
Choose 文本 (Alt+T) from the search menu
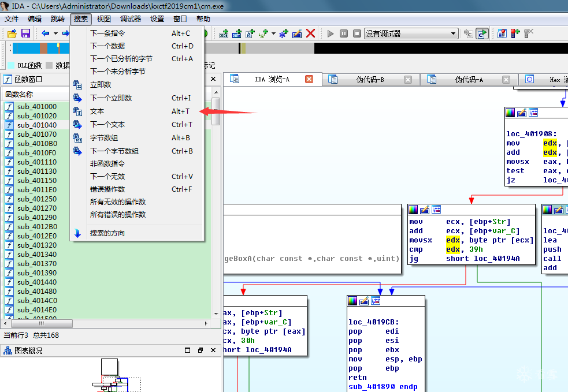pos(138,111)
